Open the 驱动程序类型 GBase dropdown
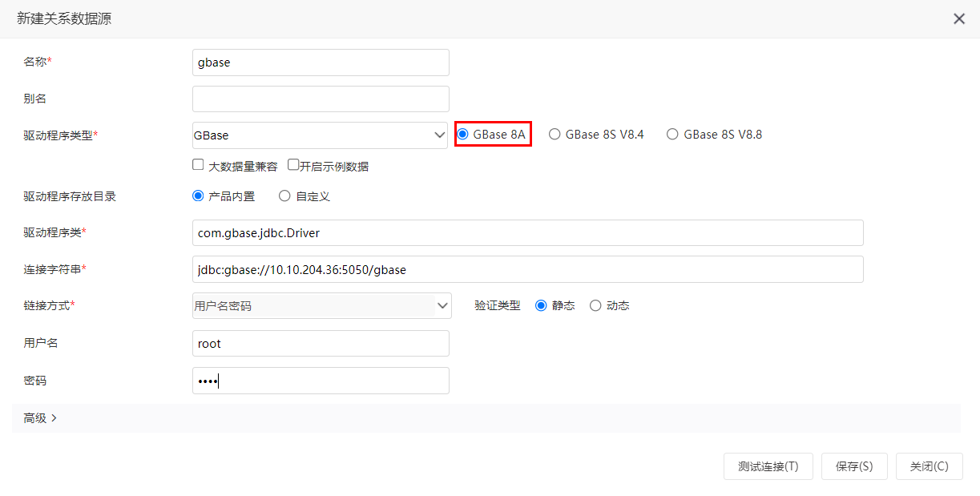This screenshot has width=980, height=496. [x=320, y=135]
